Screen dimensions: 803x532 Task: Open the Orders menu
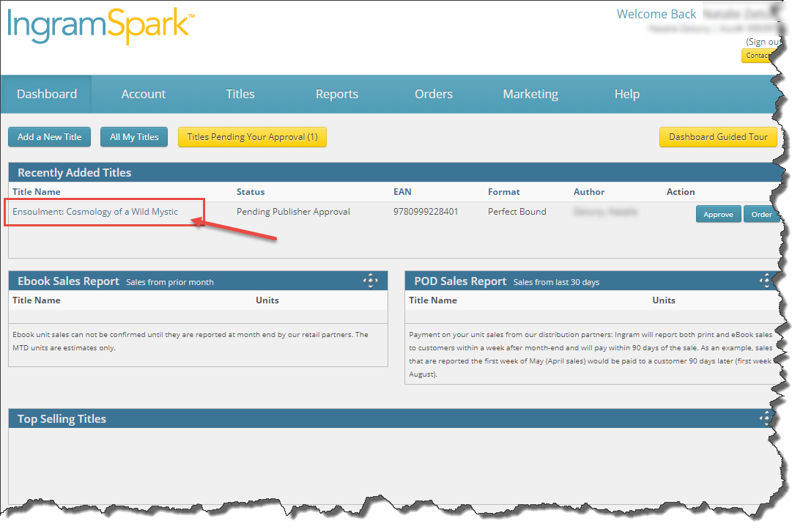[x=434, y=95]
